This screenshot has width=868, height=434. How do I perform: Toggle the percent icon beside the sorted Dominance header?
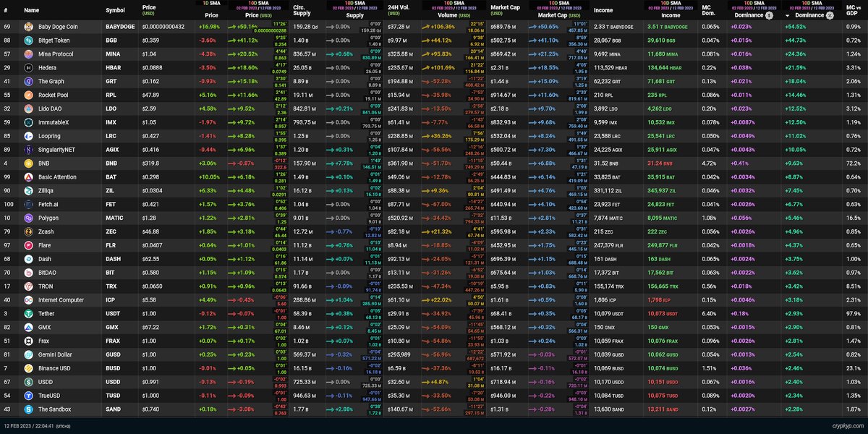[x=830, y=14]
